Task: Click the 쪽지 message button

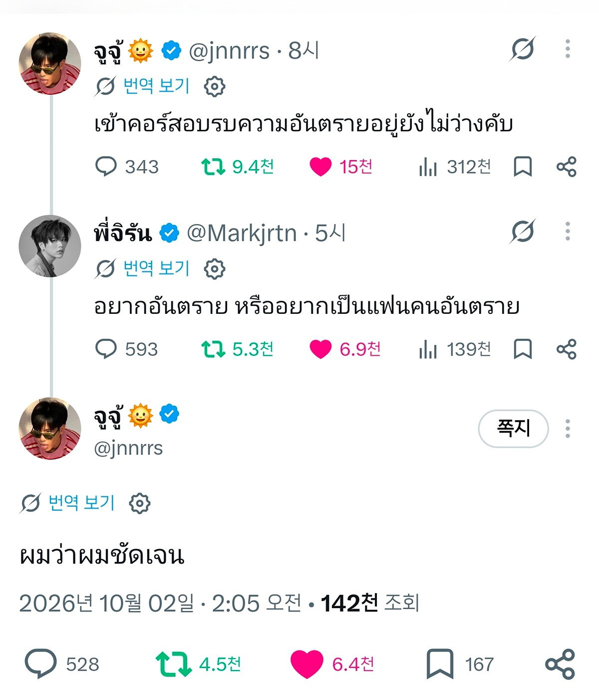Action: (513, 428)
